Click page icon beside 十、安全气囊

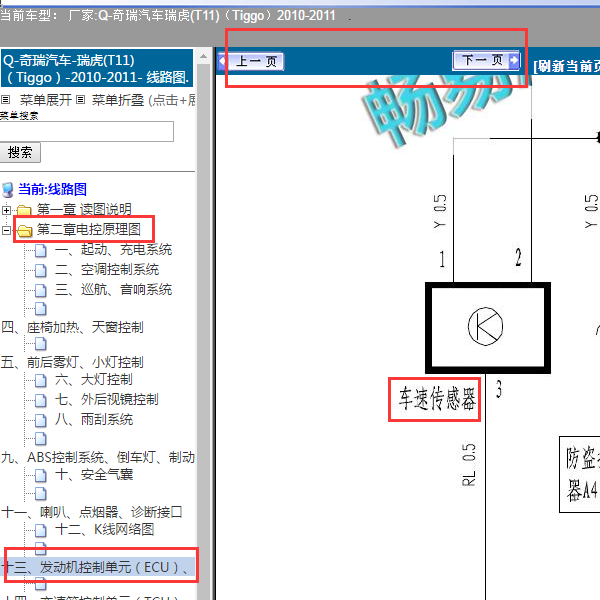[41, 475]
